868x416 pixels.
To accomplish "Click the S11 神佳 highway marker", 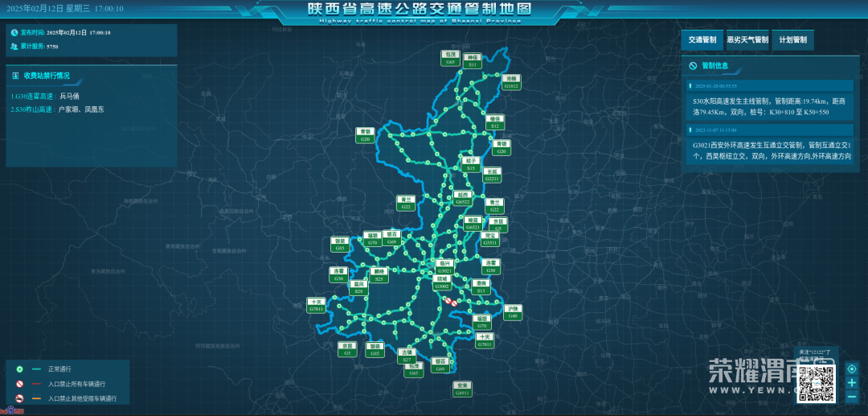I will tap(473, 60).
